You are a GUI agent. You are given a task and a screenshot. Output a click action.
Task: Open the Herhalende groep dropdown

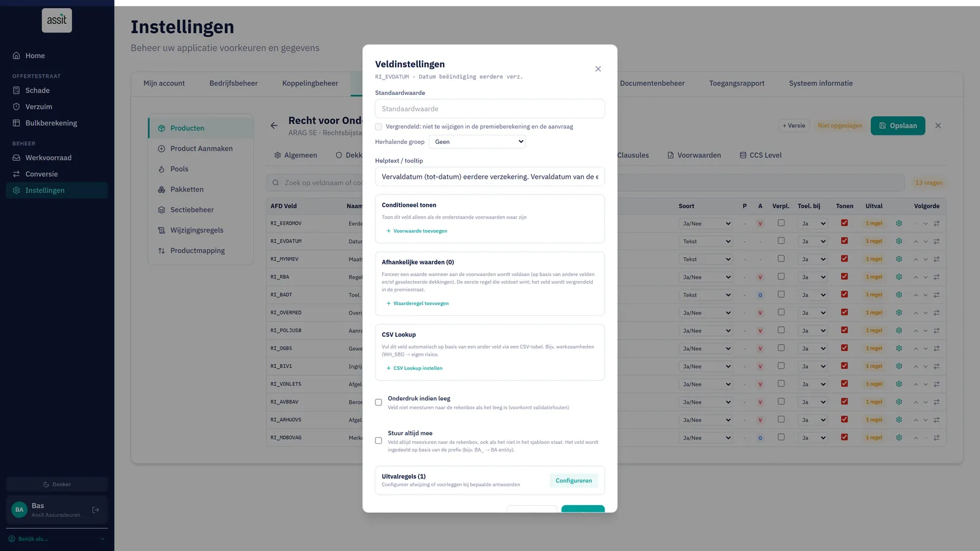click(477, 141)
